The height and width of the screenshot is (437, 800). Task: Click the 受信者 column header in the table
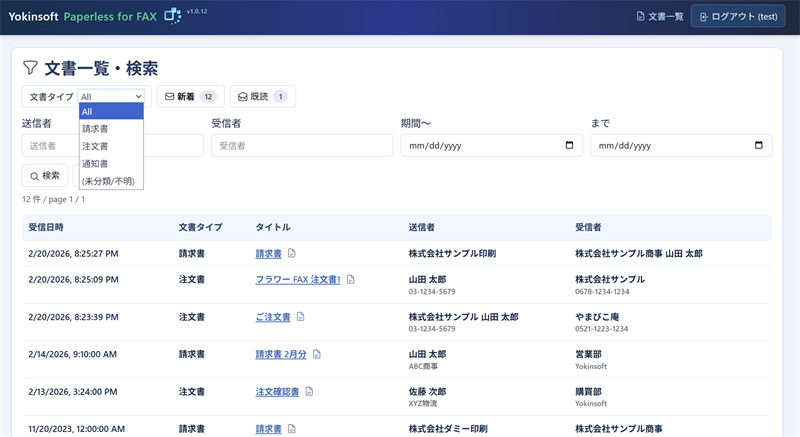click(x=588, y=227)
